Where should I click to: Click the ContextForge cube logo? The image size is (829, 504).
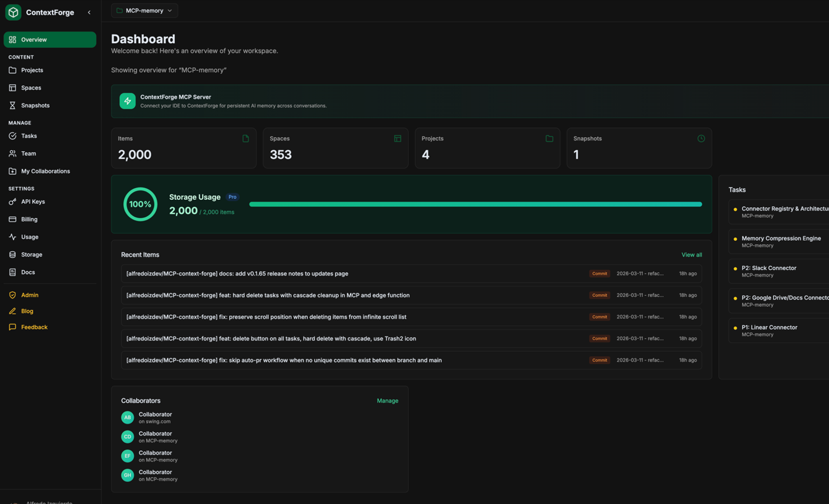pos(13,12)
